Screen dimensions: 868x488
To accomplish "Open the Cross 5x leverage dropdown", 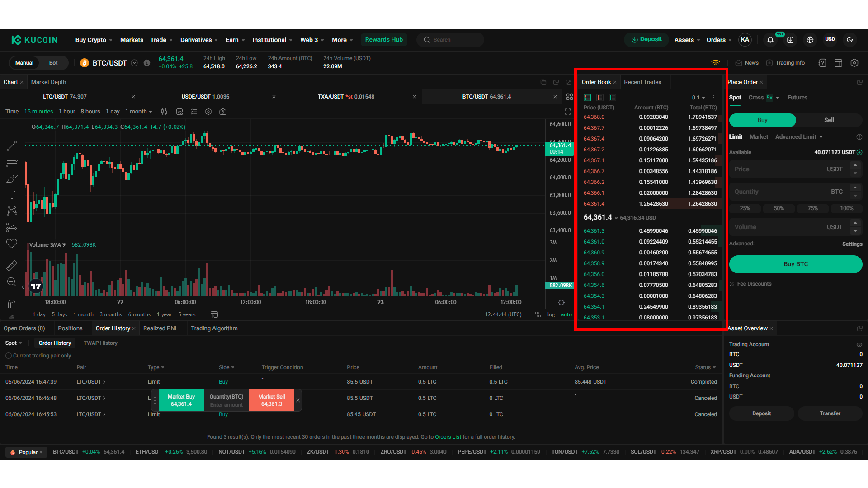I will tap(764, 98).
